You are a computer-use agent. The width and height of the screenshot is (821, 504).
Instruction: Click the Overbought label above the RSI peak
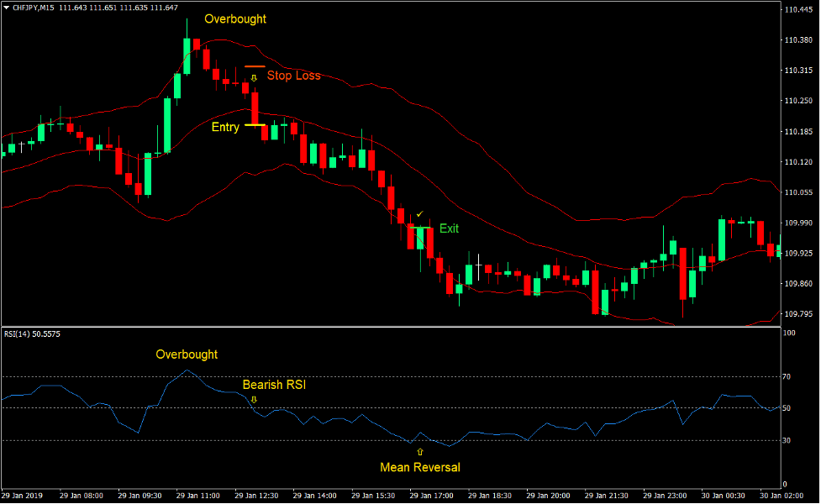point(186,354)
